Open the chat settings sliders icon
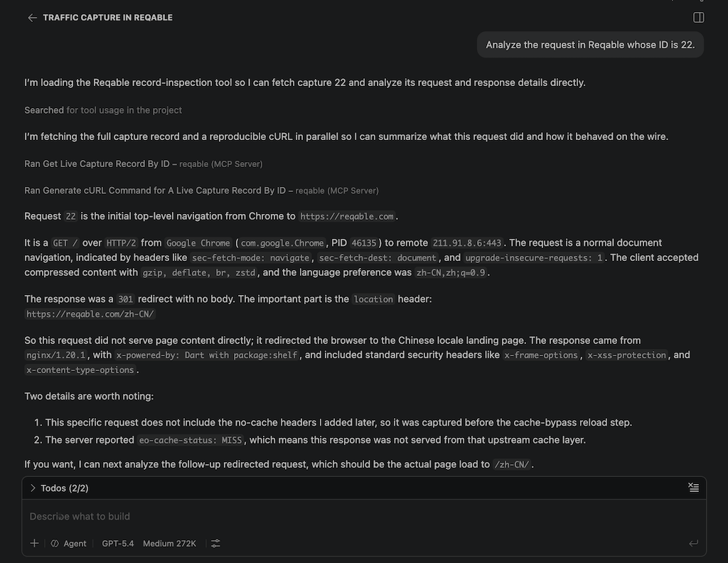The width and height of the screenshot is (728, 563). [215, 543]
